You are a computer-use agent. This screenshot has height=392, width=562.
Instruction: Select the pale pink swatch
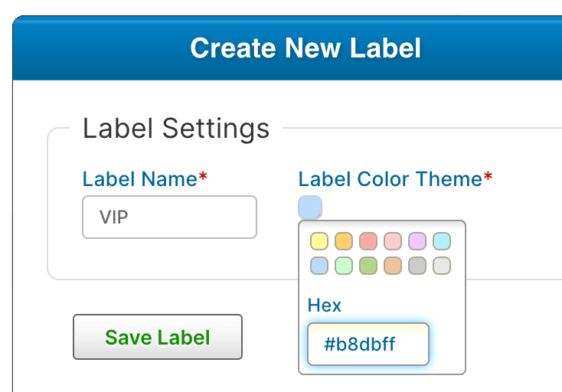(x=393, y=242)
